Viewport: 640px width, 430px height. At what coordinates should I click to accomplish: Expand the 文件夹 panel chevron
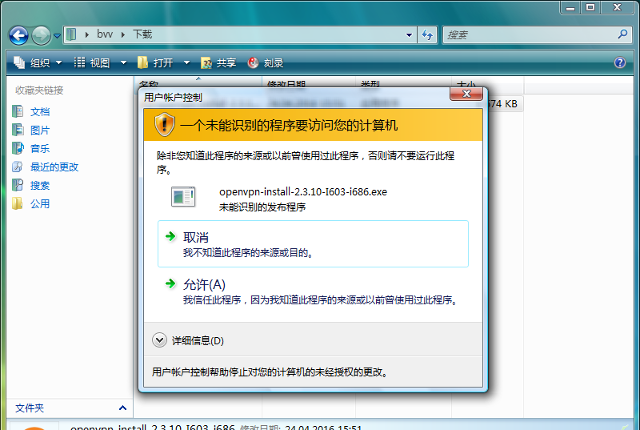click(122, 408)
